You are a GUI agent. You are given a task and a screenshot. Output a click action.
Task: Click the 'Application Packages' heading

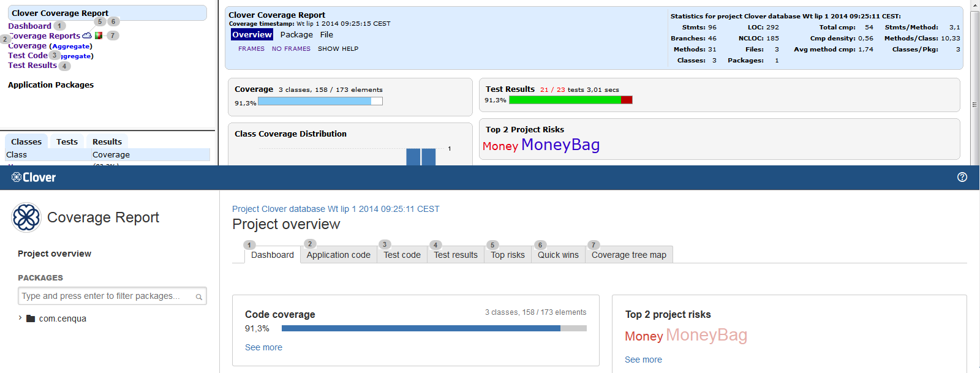pos(51,85)
